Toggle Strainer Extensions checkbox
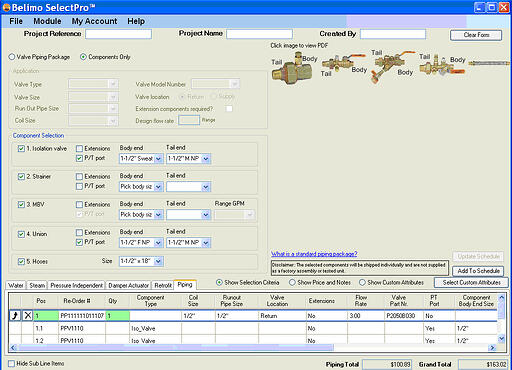This screenshot has height=370, width=512. (79, 176)
